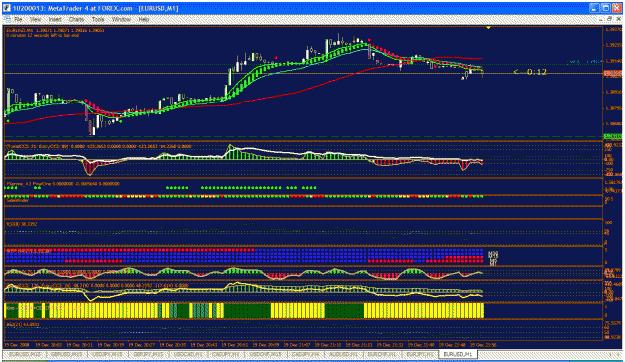
Task: Click the yellow chart shift triangle marker
Action: point(489,28)
